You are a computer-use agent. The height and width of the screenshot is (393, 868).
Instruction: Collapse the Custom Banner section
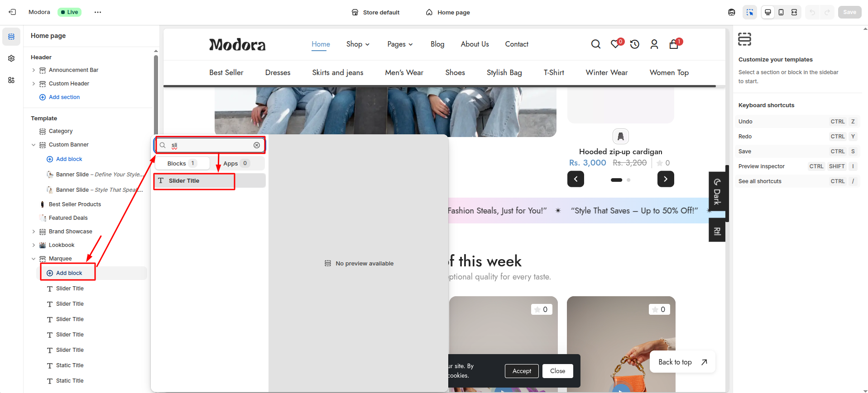pos(34,145)
